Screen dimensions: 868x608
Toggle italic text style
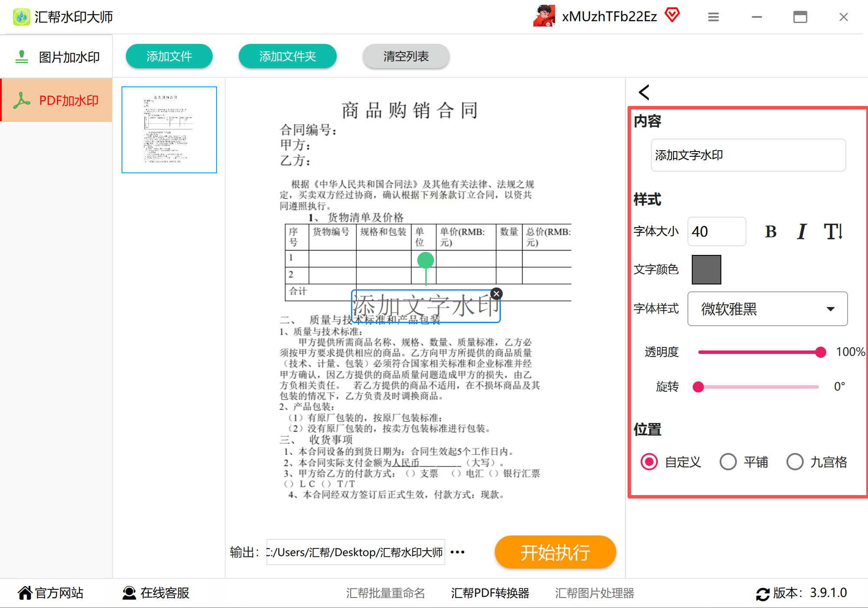(801, 231)
